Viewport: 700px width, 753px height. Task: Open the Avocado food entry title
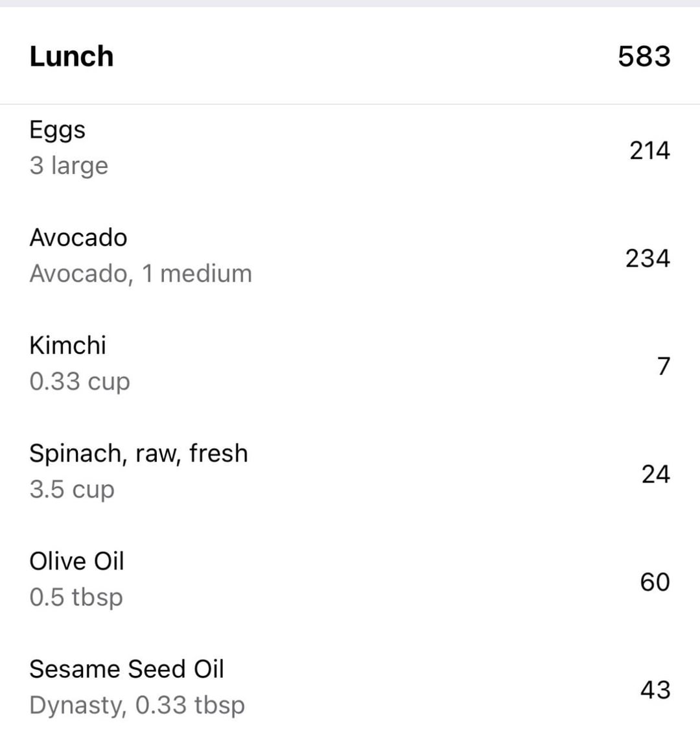click(x=78, y=237)
